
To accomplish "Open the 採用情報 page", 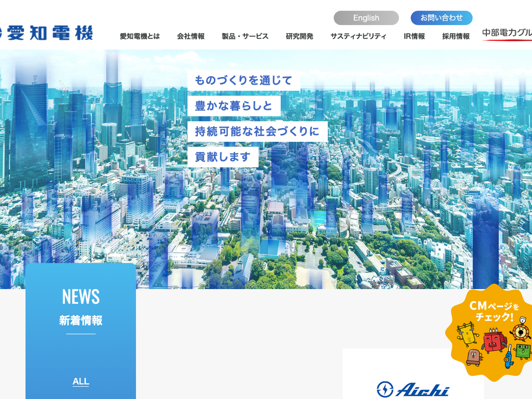I will [456, 36].
